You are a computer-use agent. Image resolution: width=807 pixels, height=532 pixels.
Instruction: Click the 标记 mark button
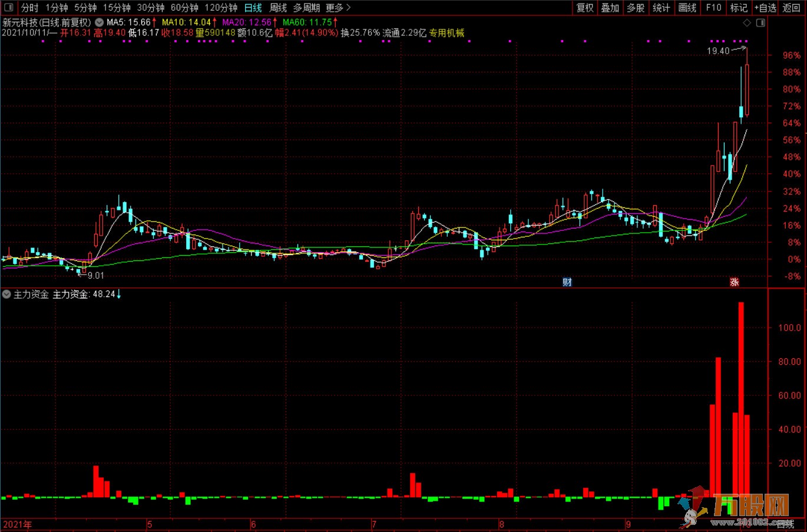pos(739,8)
